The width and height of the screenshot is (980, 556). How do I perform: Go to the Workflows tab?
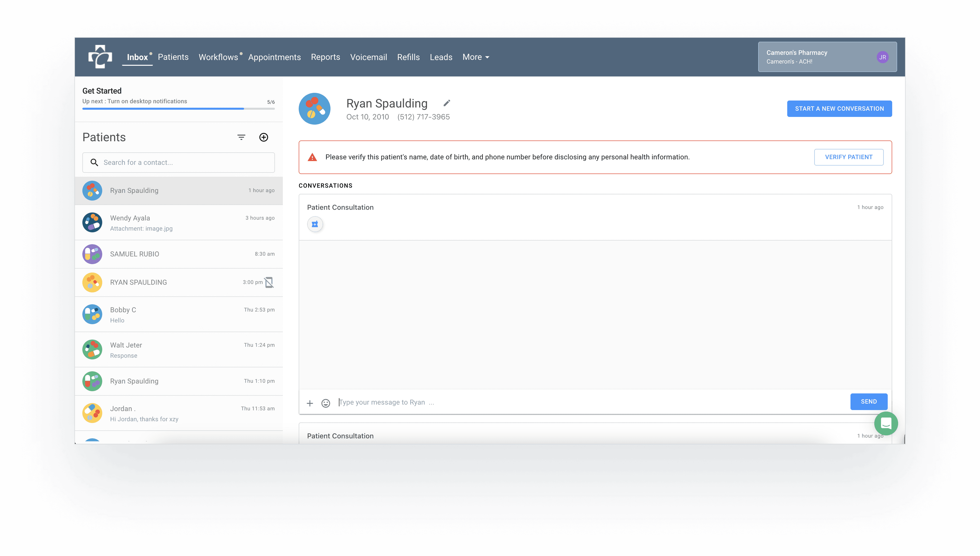coord(218,57)
